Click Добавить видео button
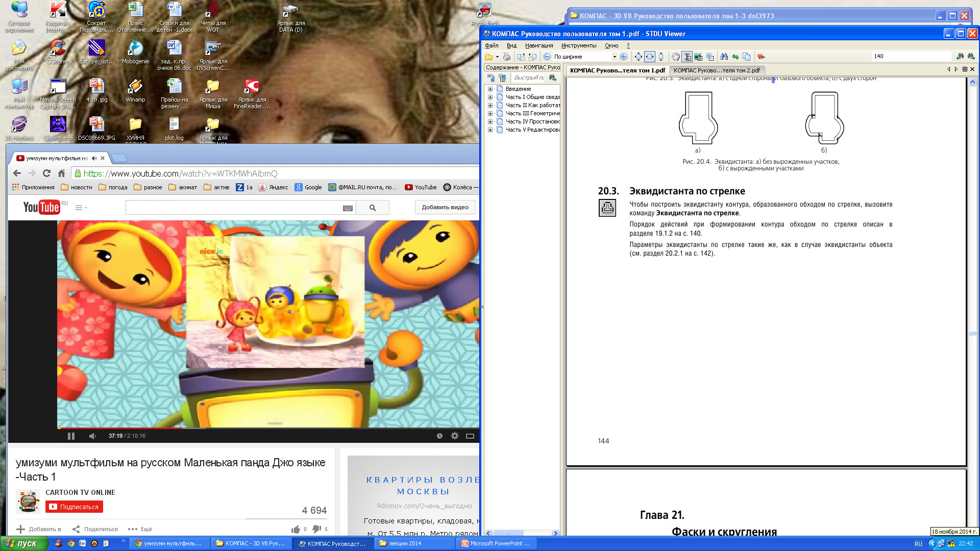 (445, 207)
